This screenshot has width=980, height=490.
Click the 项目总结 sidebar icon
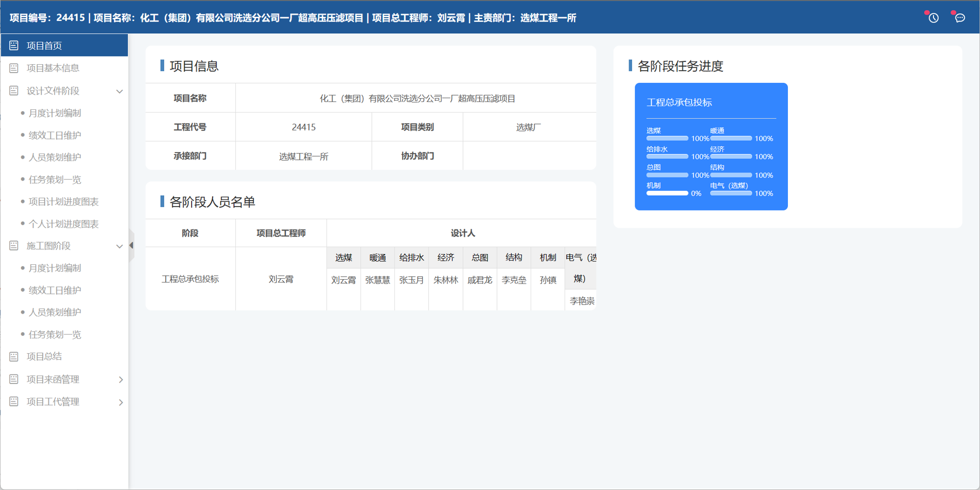click(14, 357)
